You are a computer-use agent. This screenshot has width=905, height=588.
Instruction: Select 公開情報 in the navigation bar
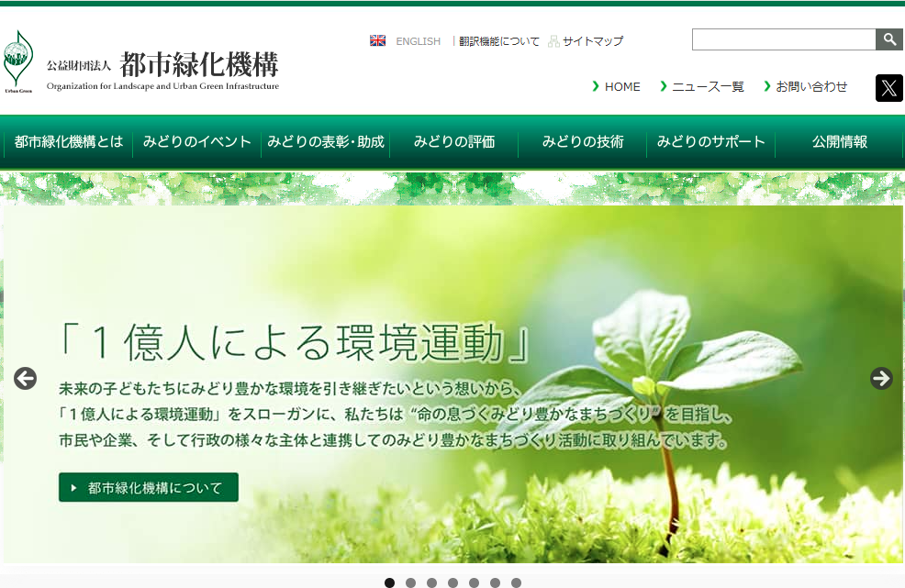pyautogui.click(x=840, y=142)
